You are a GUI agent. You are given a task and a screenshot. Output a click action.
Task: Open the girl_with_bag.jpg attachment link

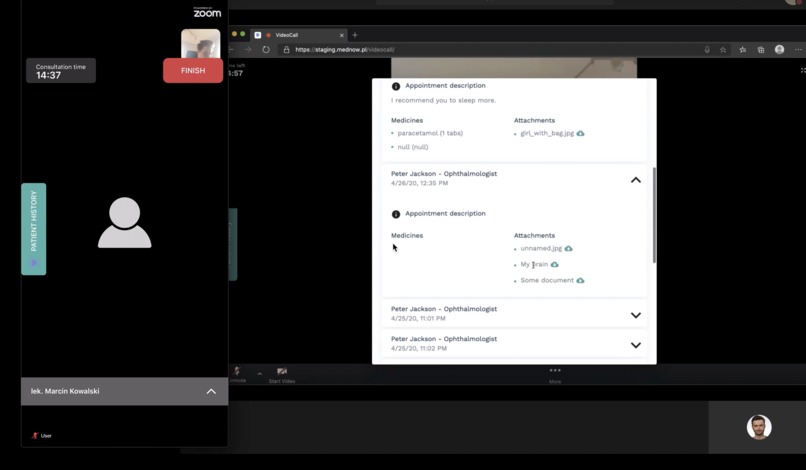(547, 133)
